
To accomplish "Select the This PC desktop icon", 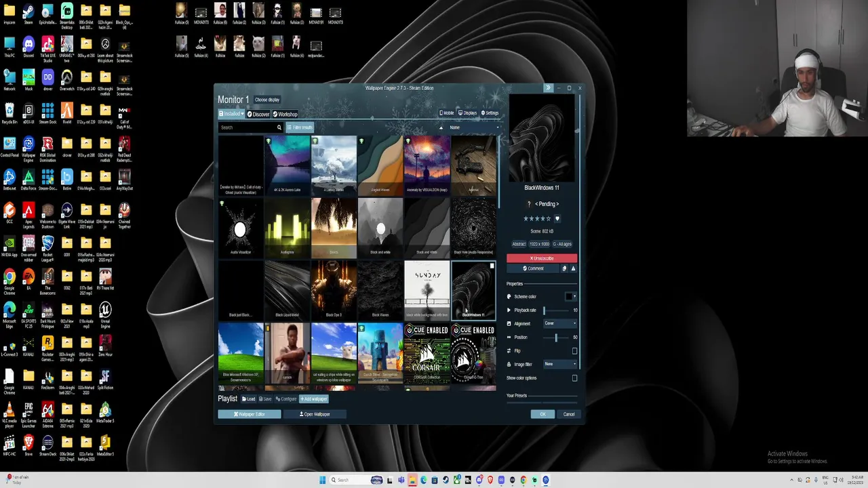I will (x=9, y=47).
